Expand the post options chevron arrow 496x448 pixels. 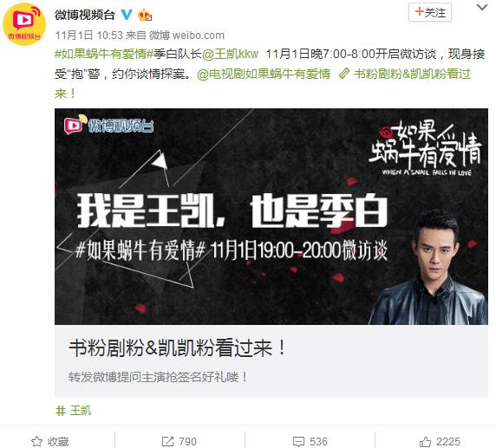[x=482, y=7]
